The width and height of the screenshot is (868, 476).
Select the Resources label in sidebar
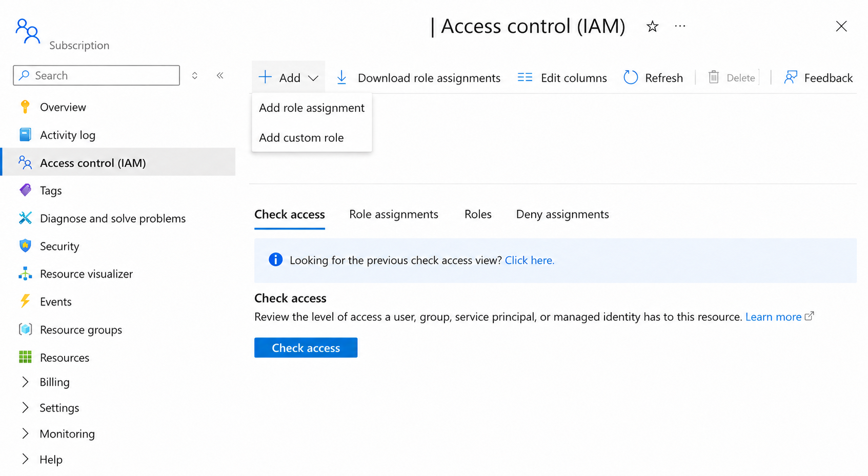tap(65, 357)
